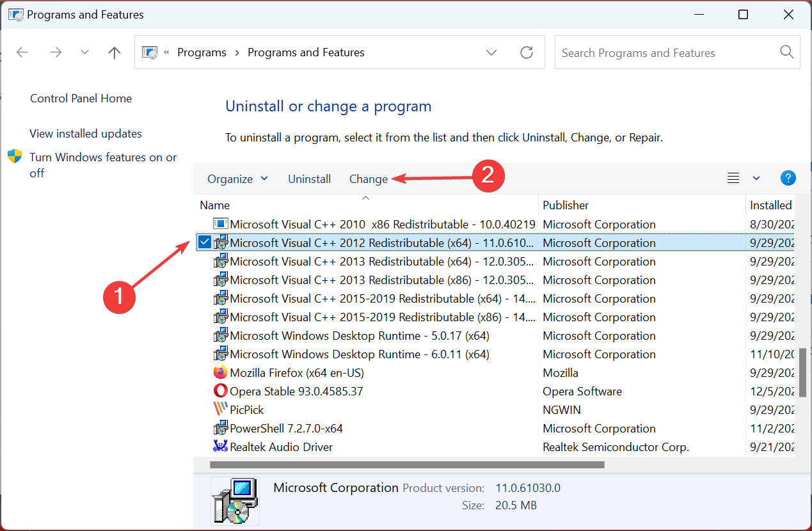
Task: Select Microsoft Visual C++ 2015-2019 Redistributable (x64)
Action: pyautogui.click(x=383, y=298)
